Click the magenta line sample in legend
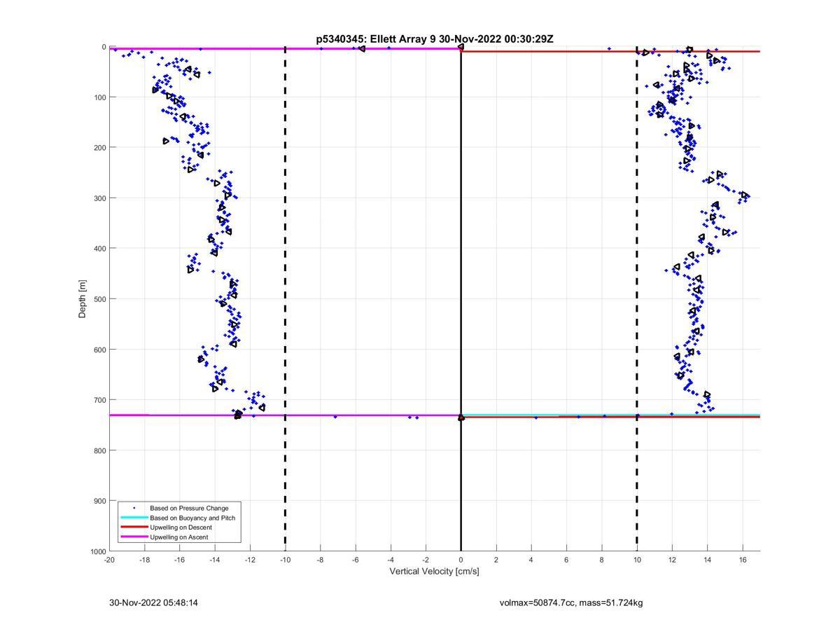840x620 pixels. 134,537
